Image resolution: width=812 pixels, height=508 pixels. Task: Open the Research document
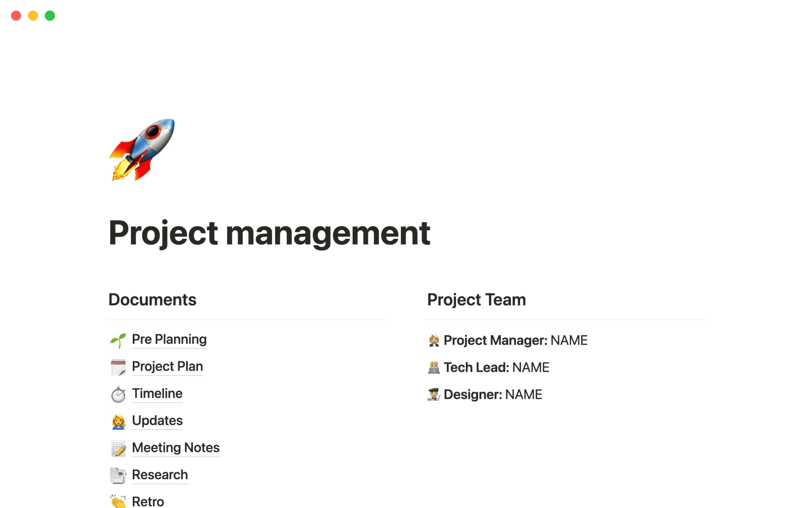coord(159,475)
